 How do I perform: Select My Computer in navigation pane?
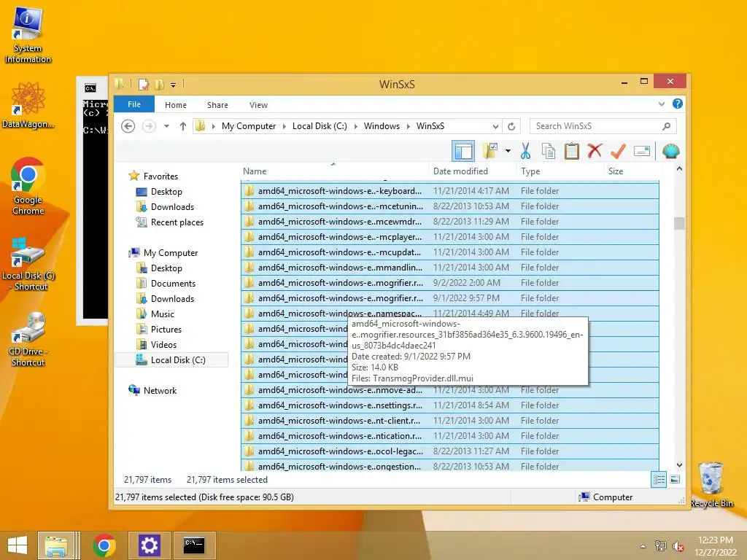[171, 253]
